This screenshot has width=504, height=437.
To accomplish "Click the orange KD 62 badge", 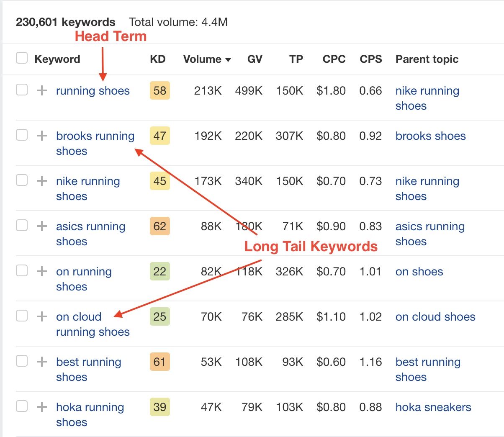I will pos(160,226).
